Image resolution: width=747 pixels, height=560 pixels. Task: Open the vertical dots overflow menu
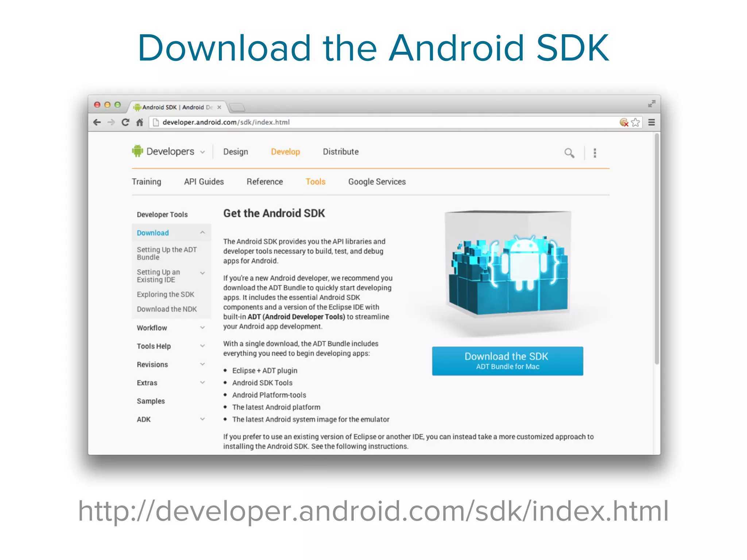coord(595,153)
